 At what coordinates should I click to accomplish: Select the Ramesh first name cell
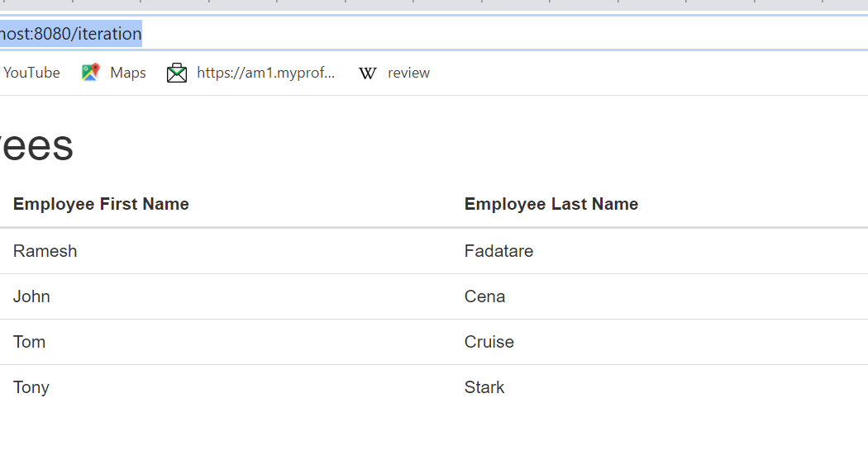(x=45, y=251)
